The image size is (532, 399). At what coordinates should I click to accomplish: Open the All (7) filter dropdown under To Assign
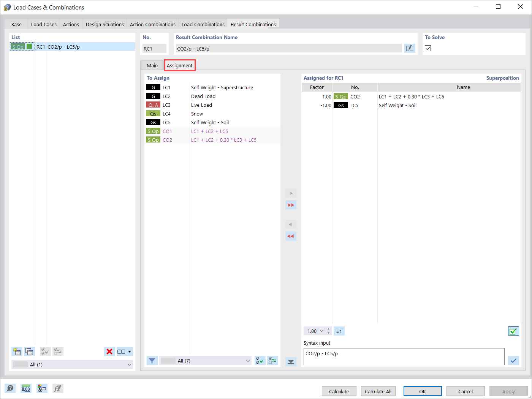[205, 361]
